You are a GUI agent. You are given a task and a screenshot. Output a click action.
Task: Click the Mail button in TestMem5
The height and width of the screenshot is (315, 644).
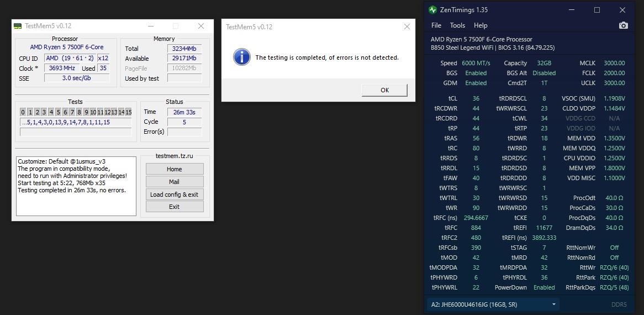click(174, 181)
